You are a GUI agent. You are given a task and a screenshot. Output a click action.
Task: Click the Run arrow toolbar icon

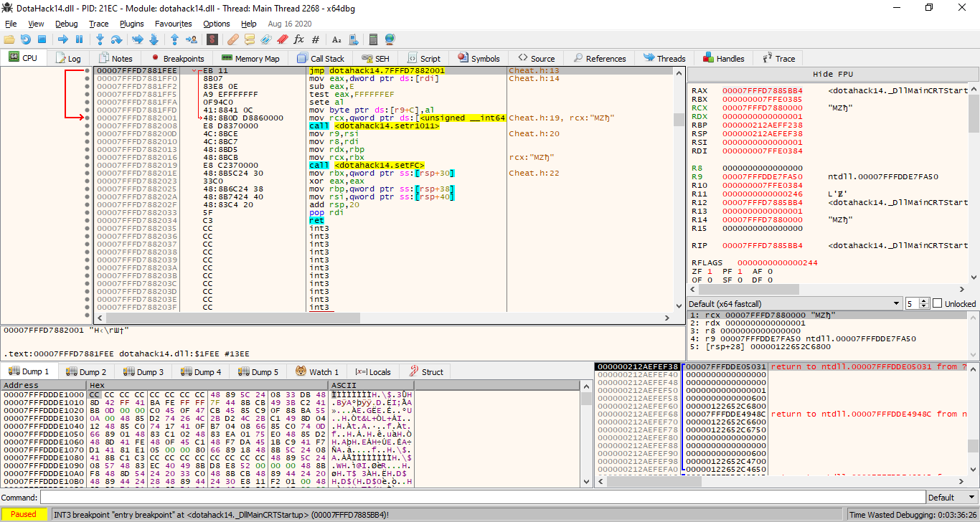click(62, 39)
